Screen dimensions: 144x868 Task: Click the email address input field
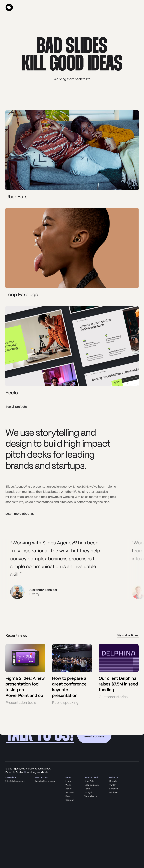click(94, 736)
